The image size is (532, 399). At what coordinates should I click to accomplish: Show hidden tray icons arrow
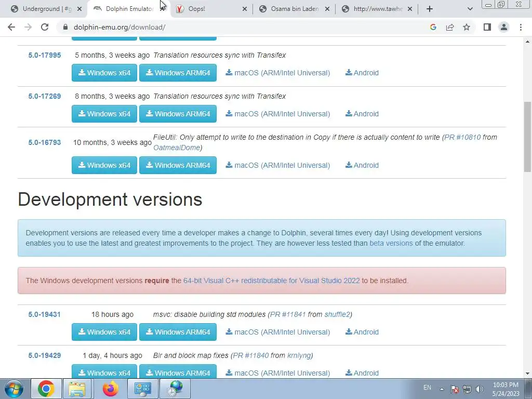click(x=442, y=389)
